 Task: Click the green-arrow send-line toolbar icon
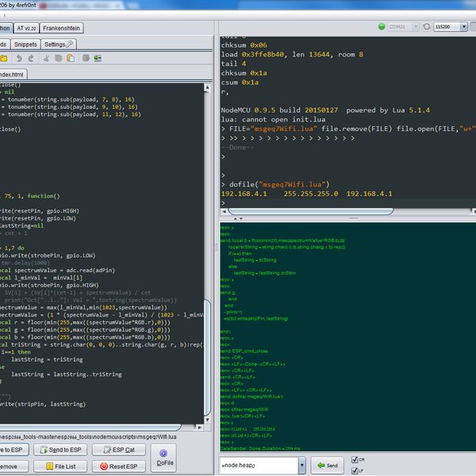pos(98,58)
